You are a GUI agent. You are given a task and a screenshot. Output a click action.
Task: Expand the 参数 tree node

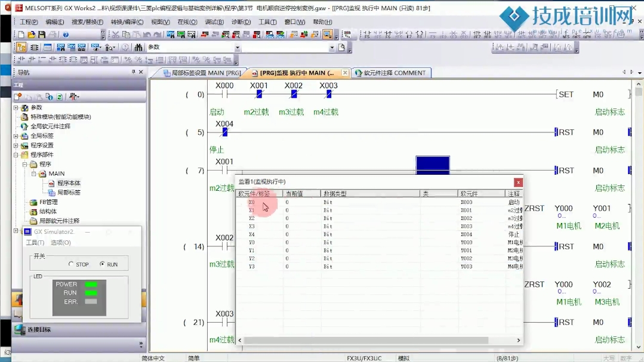[x=16, y=107]
